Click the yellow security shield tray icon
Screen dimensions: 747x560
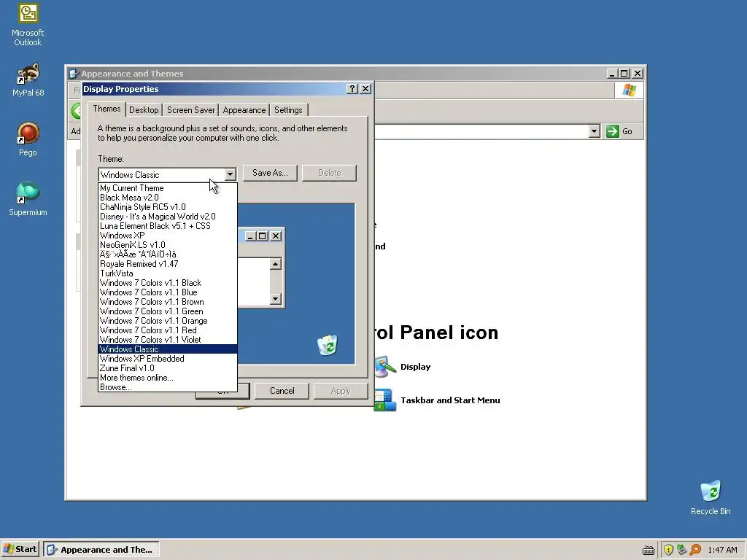[x=668, y=550]
